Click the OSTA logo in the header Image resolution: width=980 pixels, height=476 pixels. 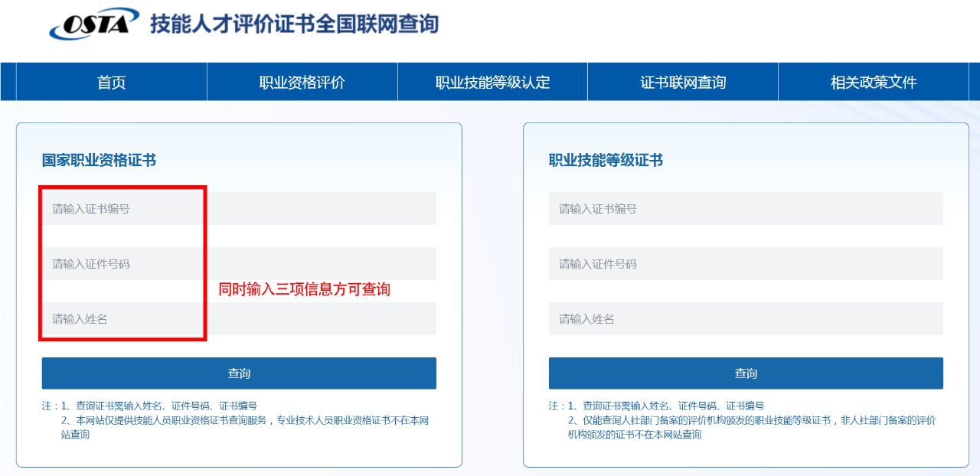point(93,24)
